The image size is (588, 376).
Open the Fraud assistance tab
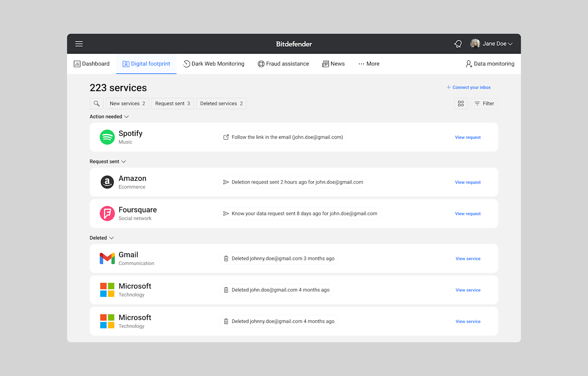[x=283, y=64]
